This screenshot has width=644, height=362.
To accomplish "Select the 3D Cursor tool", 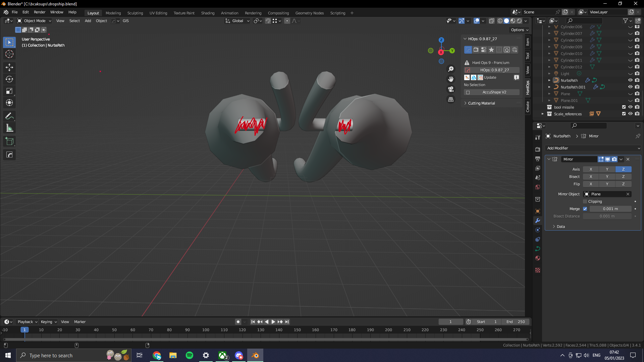I will [9, 54].
